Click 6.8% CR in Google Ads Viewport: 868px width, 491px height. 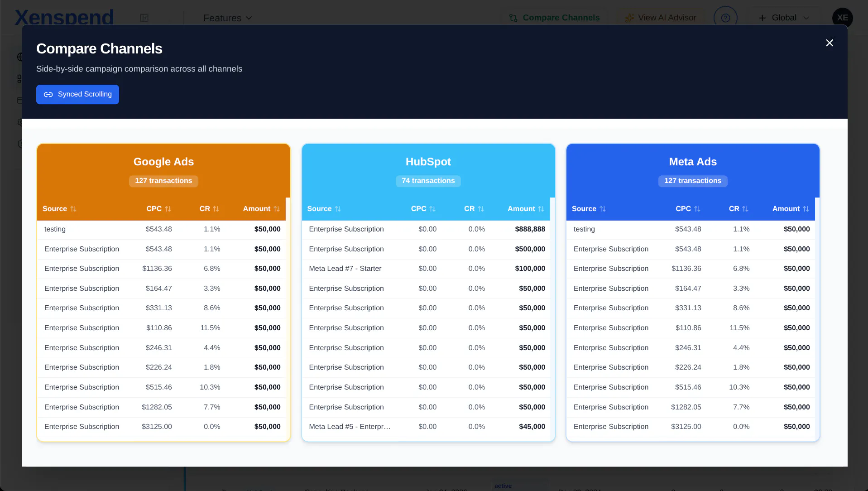pos(212,269)
